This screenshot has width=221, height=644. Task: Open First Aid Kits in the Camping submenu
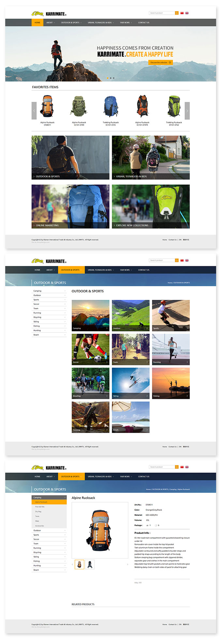40,507
